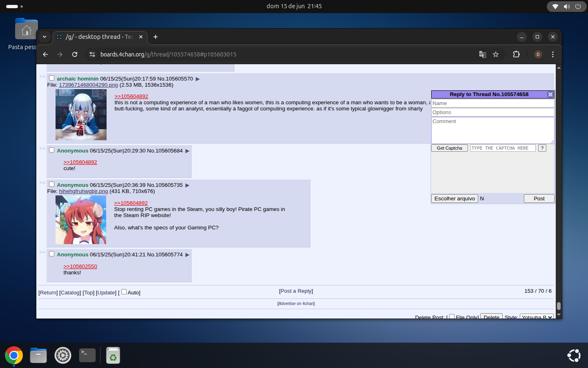Follow quote link >>105602550
The width and height of the screenshot is (588, 368).
80,267
